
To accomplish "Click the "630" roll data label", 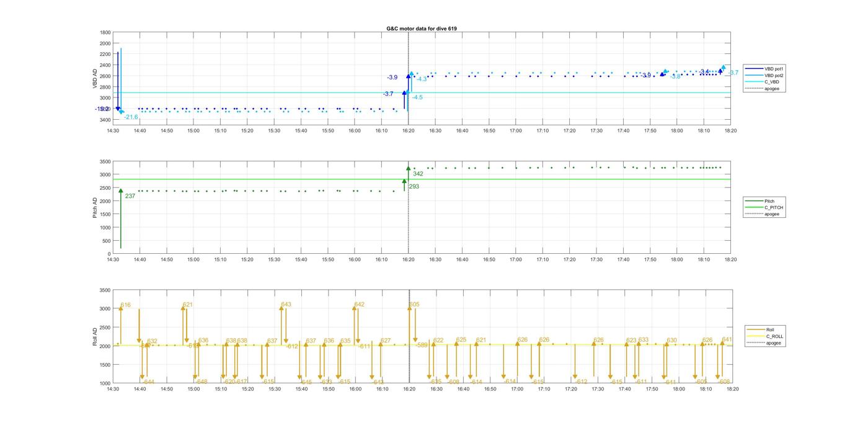I will click(671, 340).
